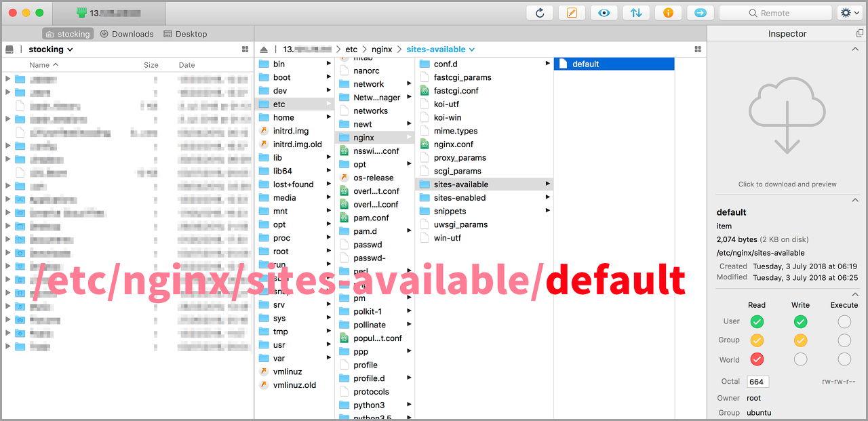Click the eject disconnect icon in the remote path bar
868x421 pixels.
click(264, 49)
